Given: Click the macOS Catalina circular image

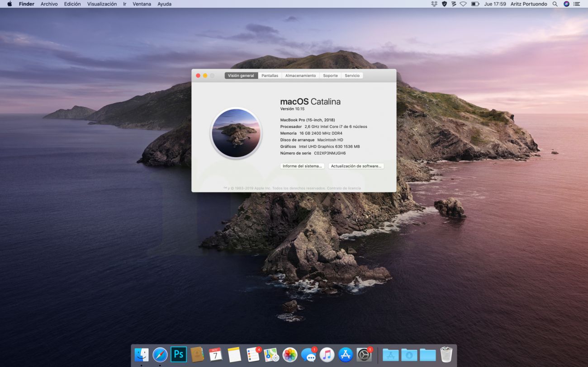Looking at the screenshot, I should pyautogui.click(x=236, y=133).
